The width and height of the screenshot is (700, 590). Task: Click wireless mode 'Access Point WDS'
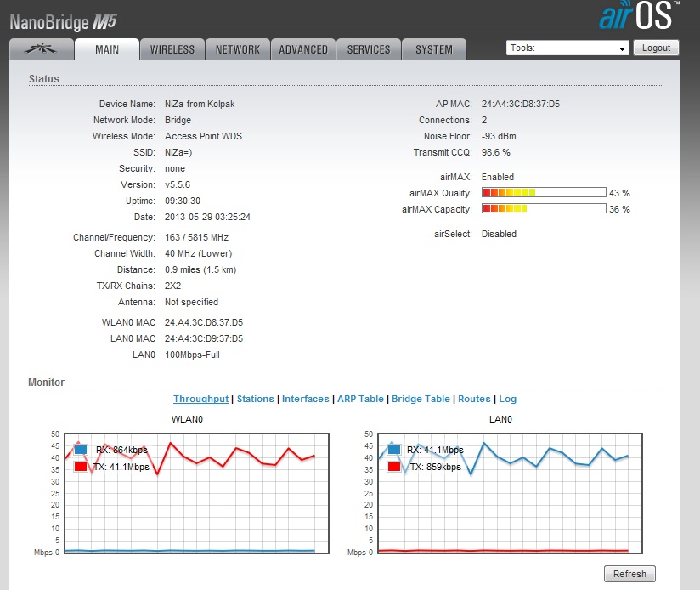(x=203, y=136)
